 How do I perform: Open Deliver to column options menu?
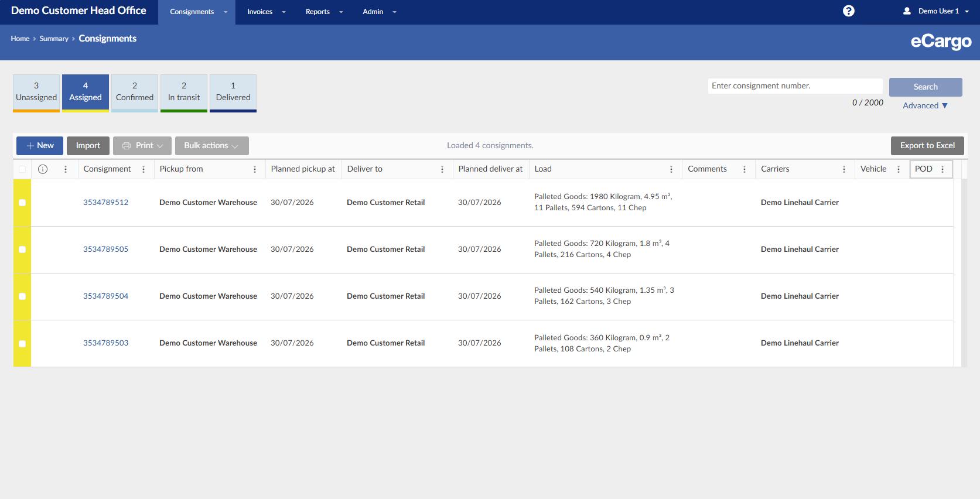coord(442,169)
